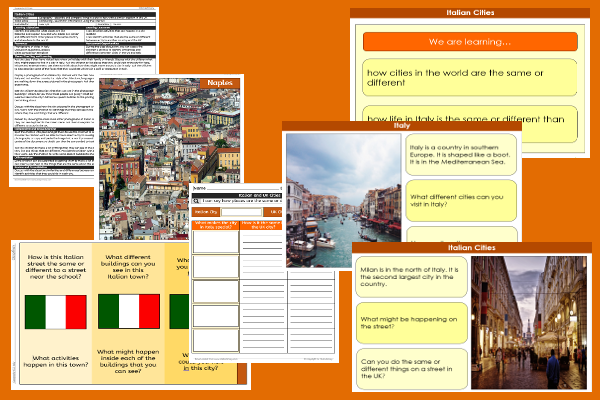
Task: Select the 'Italy is a country in southern Europe' box
Action: click(x=461, y=155)
